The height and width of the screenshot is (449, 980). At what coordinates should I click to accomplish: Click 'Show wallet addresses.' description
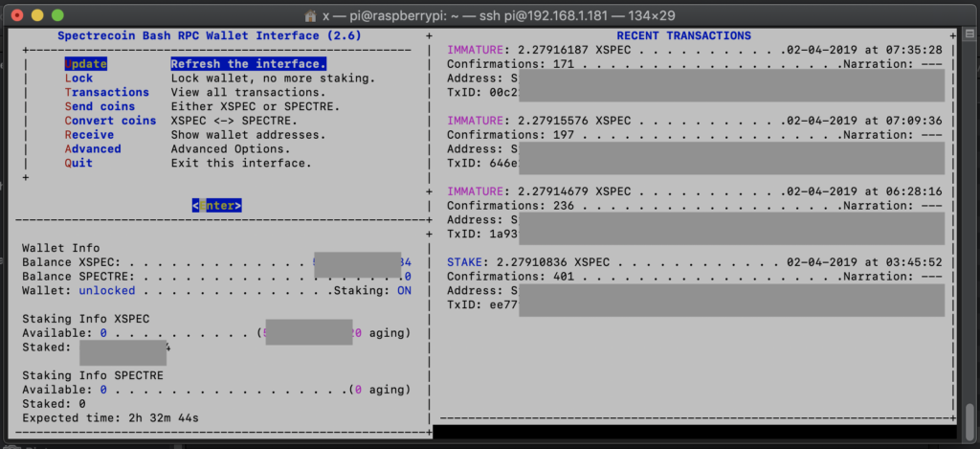[x=249, y=135]
